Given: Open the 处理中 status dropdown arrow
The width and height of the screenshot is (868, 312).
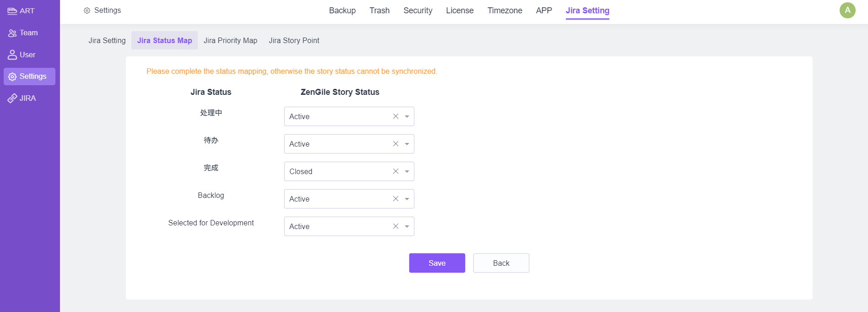Looking at the screenshot, I should point(407,116).
